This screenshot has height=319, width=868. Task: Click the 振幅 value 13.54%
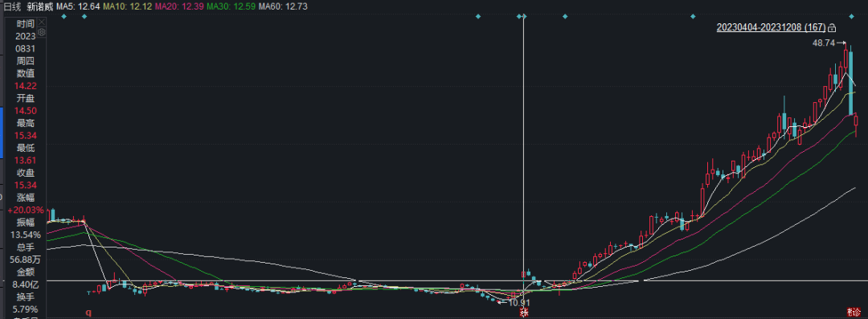point(26,235)
